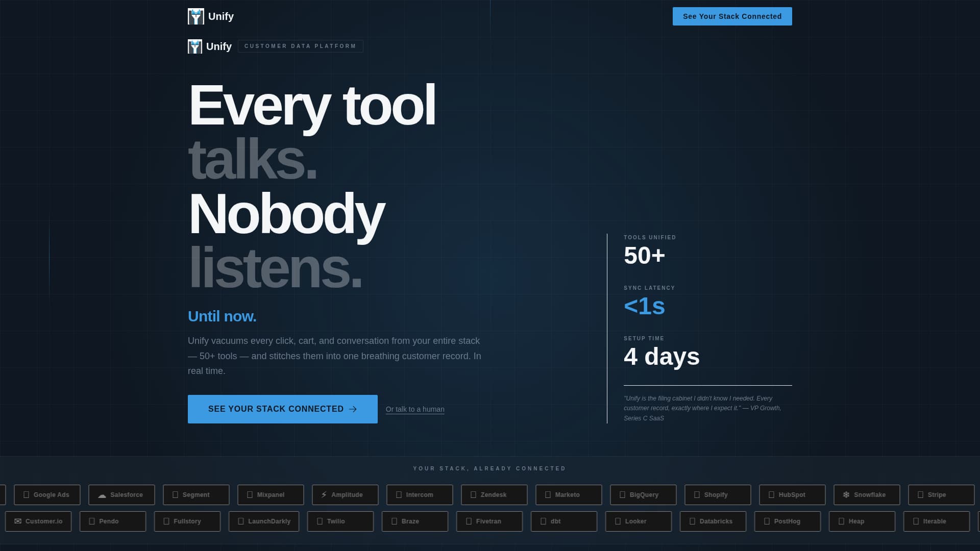Click the Customer.io envelope icon
The height and width of the screenshot is (551, 980).
(x=18, y=521)
